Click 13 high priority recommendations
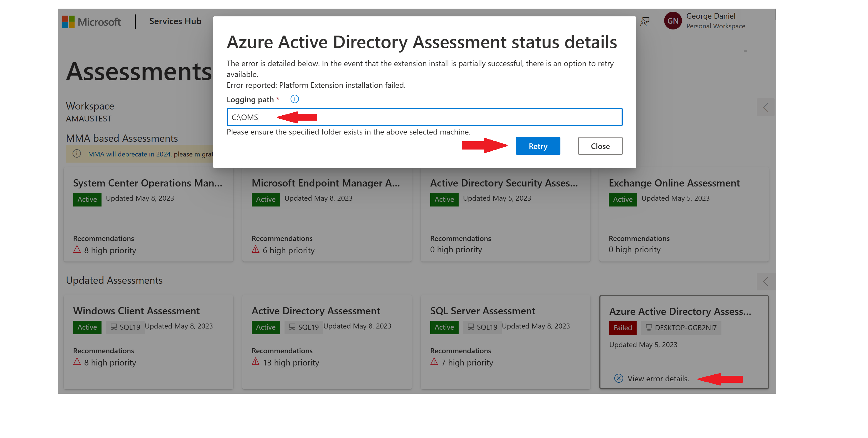Image resolution: width=868 pixels, height=438 pixels. coord(291,363)
